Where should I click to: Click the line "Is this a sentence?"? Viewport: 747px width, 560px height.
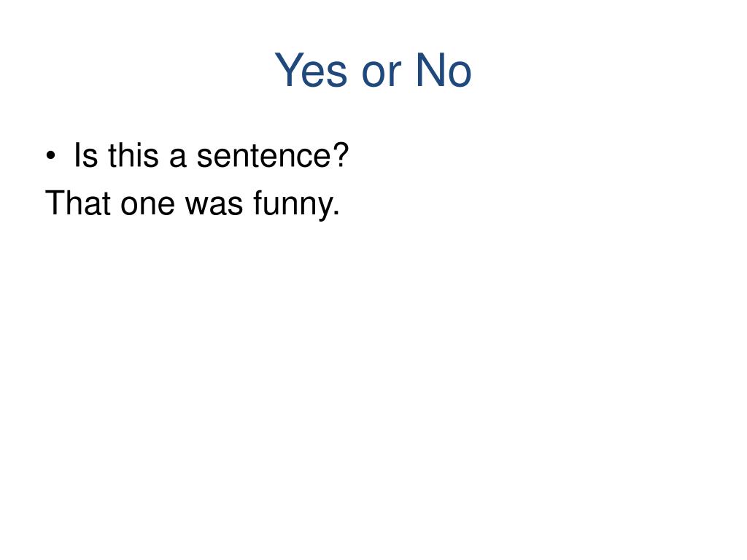pyautogui.click(x=212, y=155)
